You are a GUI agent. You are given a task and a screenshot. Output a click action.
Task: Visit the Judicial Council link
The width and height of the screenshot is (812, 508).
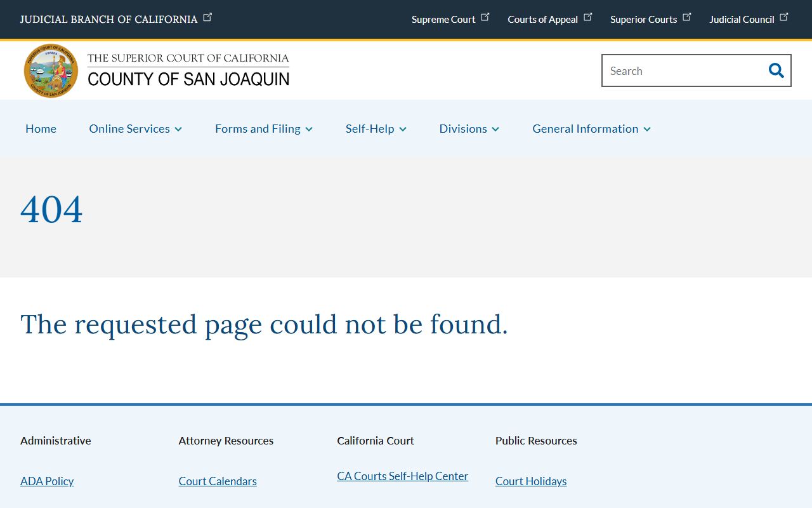point(742,19)
